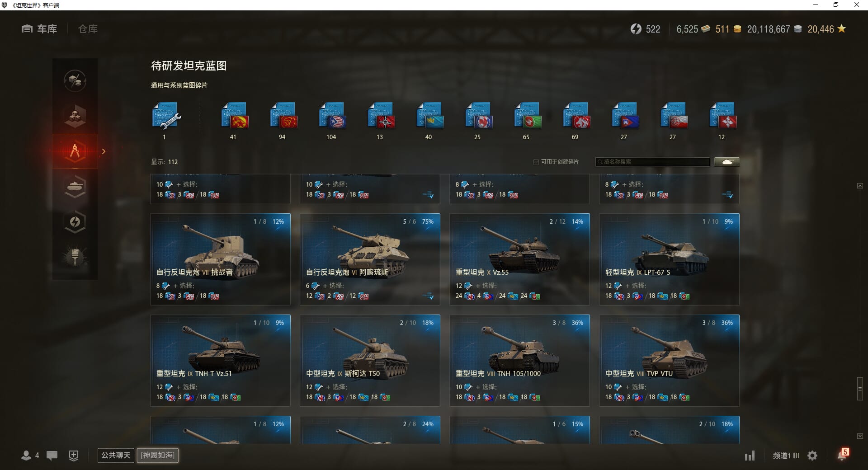Click the scrollbar down arrow
This screenshot has width=868, height=470.
click(x=860, y=436)
